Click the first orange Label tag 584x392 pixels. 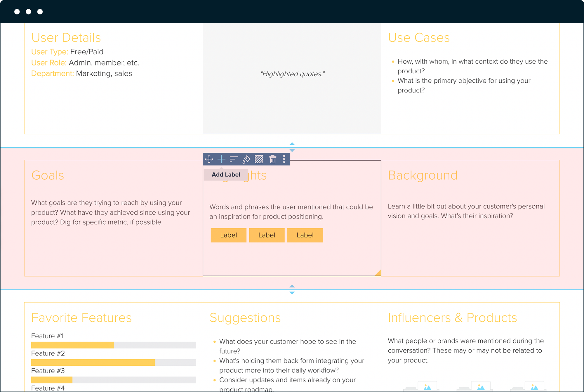228,235
